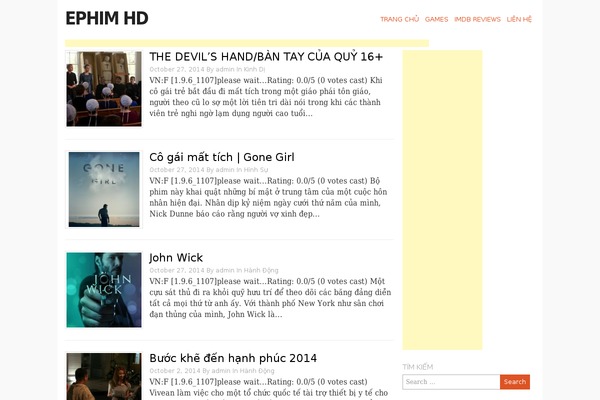Click the orange Search button
600x400 pixels.
[x=515, y=382]
